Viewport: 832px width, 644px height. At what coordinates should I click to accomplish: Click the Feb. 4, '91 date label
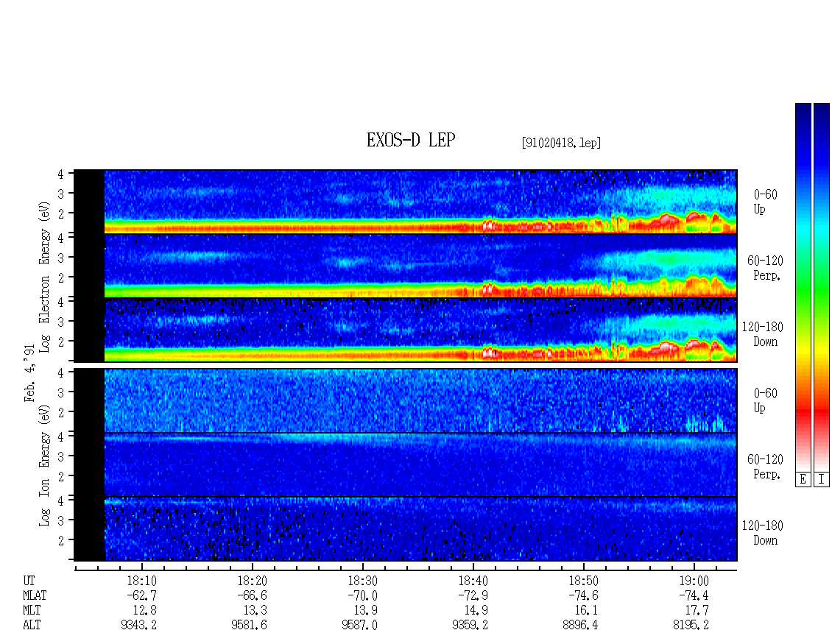point(29,373)
